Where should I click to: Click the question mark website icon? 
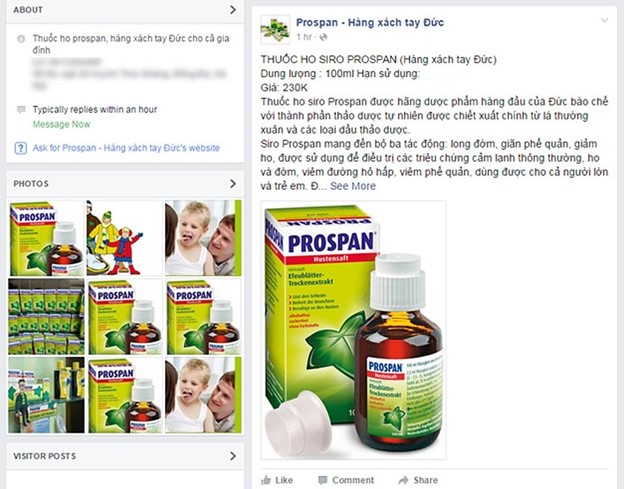[x=20, y=148]
